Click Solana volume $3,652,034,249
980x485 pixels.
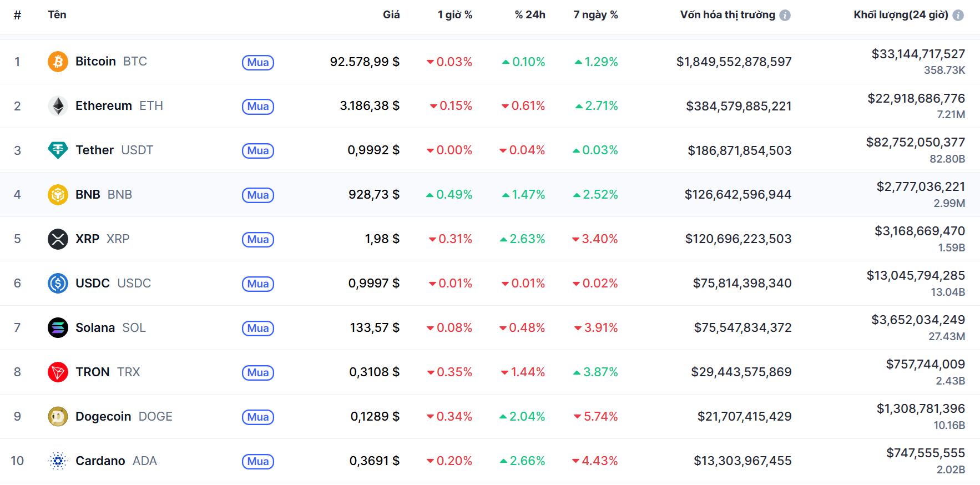[918, 320]
